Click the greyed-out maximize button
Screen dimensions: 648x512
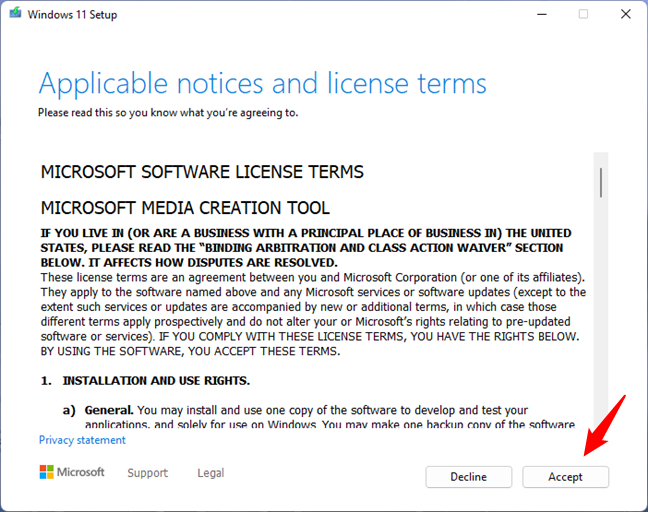point(583,14)
